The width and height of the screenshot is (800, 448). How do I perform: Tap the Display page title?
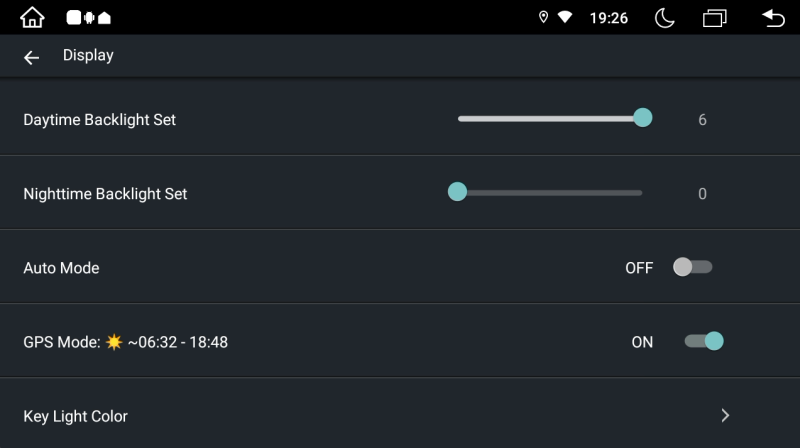pos(88,55)
